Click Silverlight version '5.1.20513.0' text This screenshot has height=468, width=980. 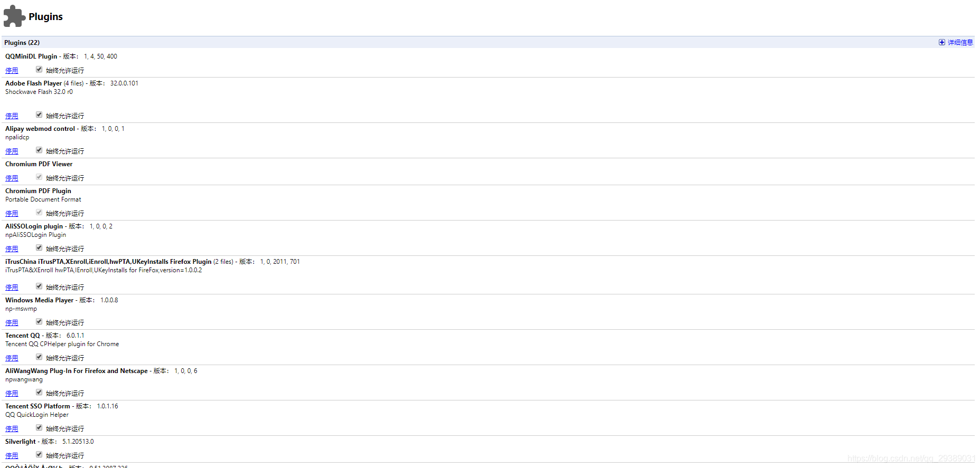coord(78,442)
